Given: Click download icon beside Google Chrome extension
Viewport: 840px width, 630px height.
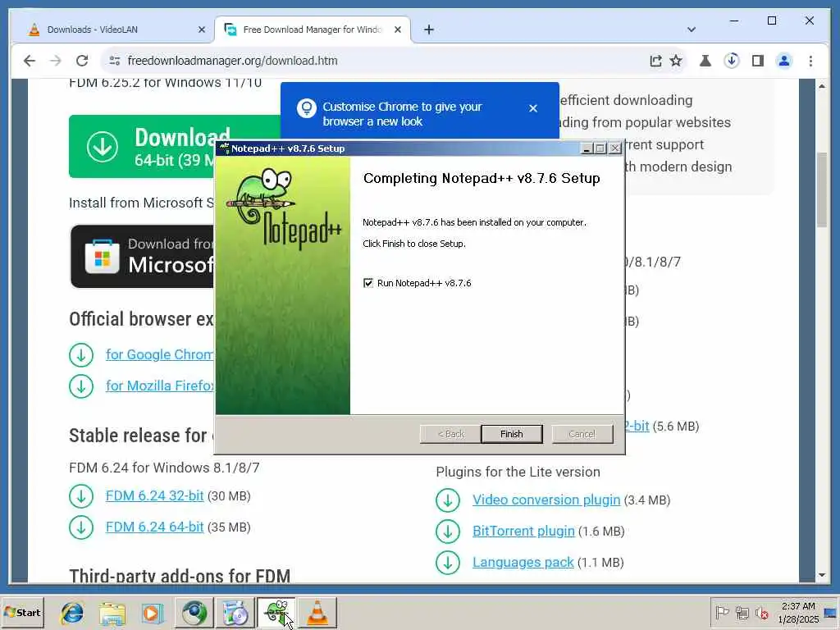Looking at the screenshot, I should [x=81, y=354].
